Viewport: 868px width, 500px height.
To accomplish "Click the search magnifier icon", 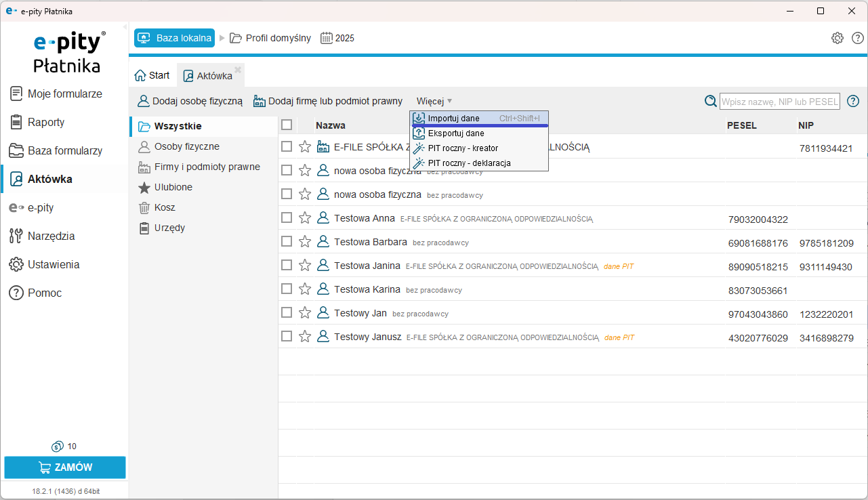I will (x=710, y=101).
